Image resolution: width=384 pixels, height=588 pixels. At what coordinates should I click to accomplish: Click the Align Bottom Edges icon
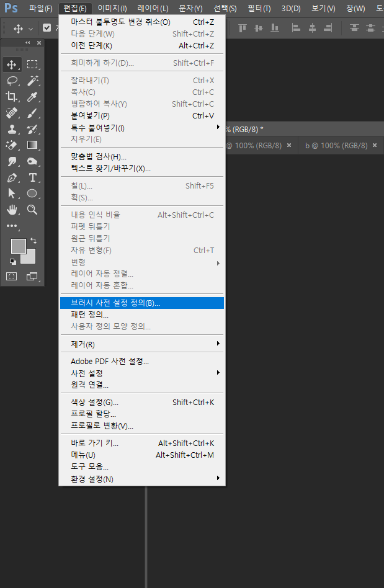coord(275,28)
